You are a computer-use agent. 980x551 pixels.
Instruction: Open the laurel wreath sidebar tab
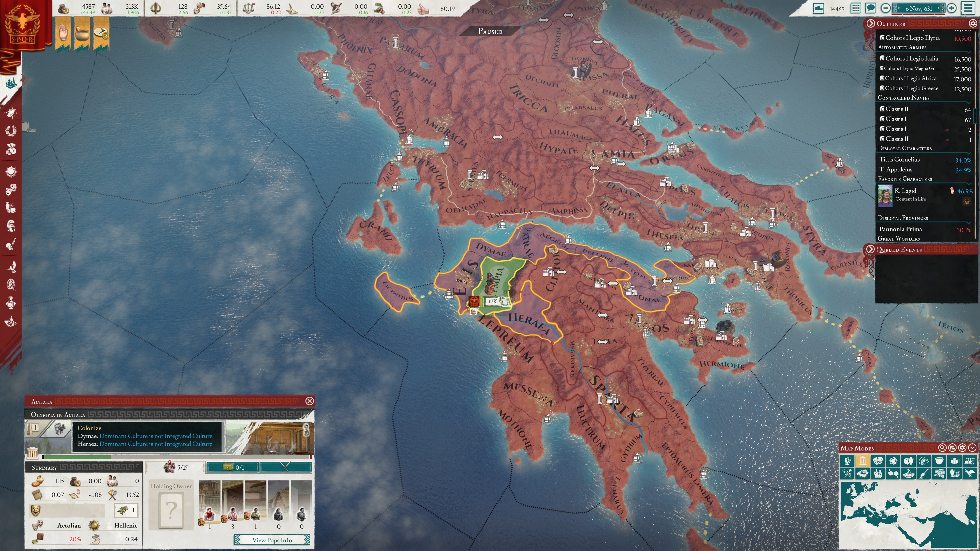point(11,131)
